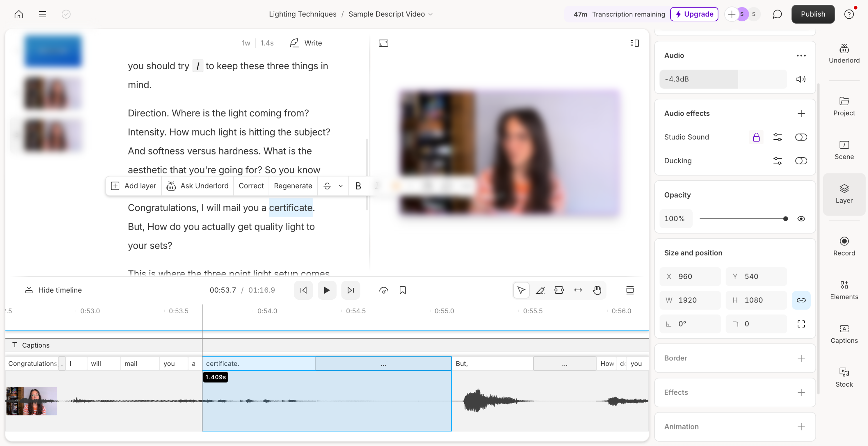Open the Captions sidebar tab

coord(844,334)
